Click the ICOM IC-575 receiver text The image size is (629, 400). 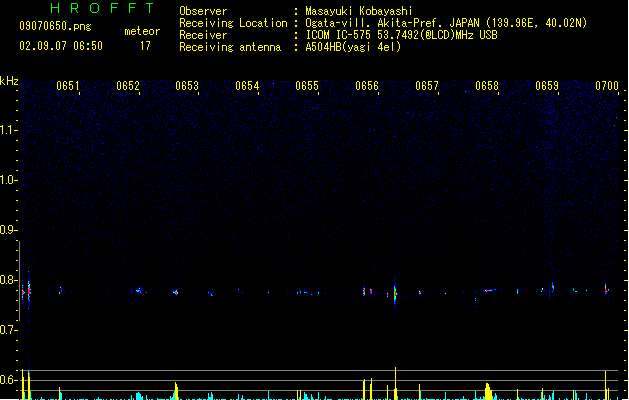pos(401,35)
